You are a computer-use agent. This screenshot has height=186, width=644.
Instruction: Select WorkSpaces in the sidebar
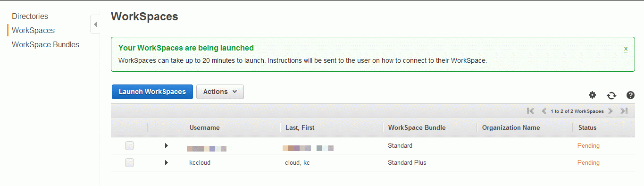tap(33, 30)
